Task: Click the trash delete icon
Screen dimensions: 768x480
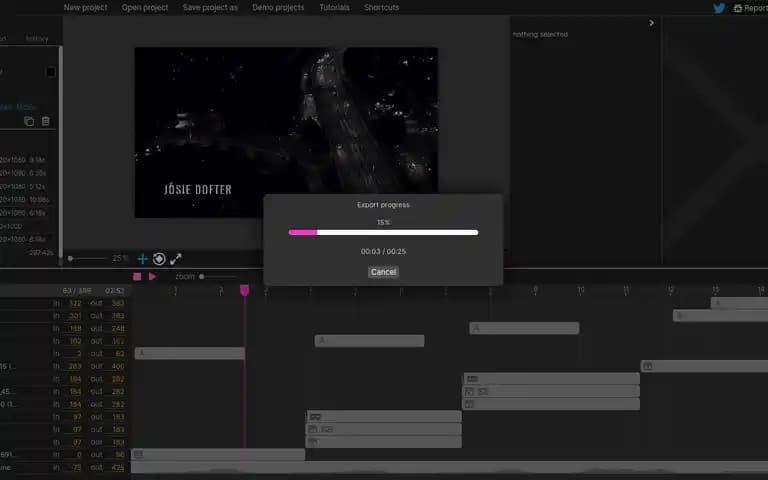Action: pyautogui.click(x=46, y=121)
